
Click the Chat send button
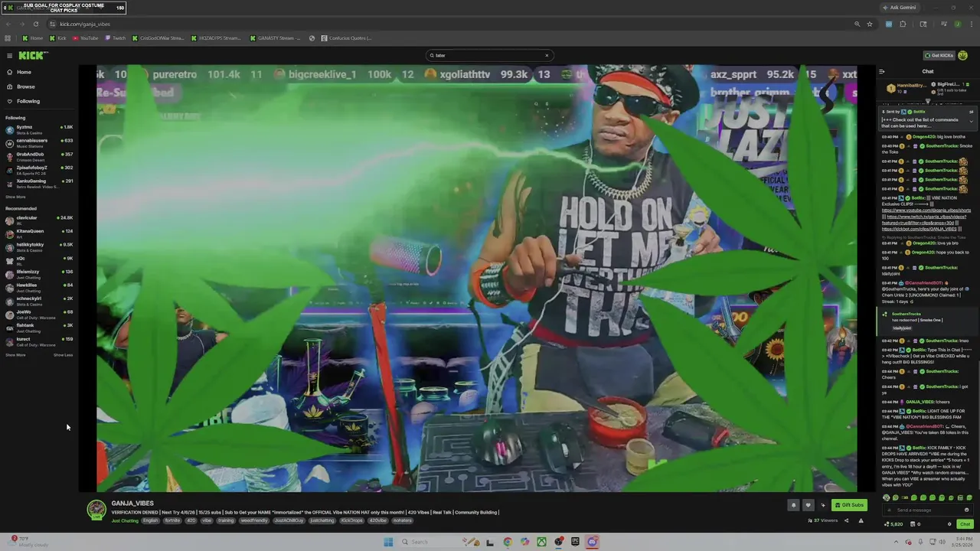tap(965, 524)
